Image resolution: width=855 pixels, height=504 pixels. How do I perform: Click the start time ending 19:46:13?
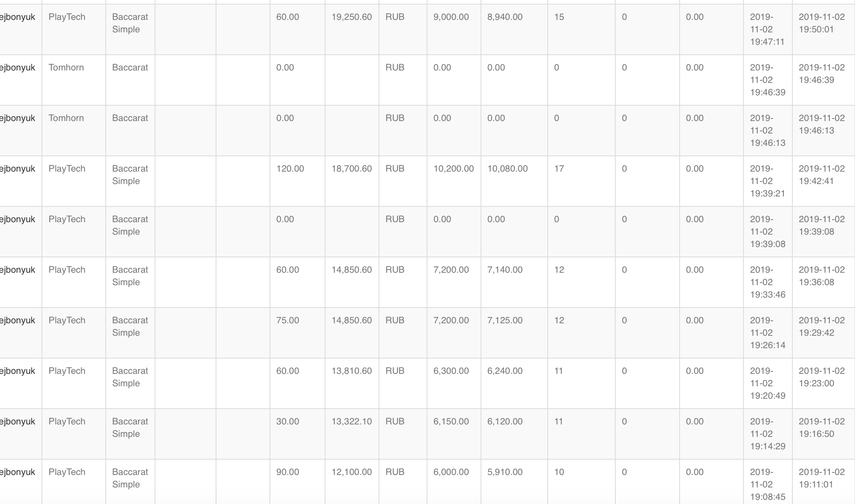click(x=767, y=131)
